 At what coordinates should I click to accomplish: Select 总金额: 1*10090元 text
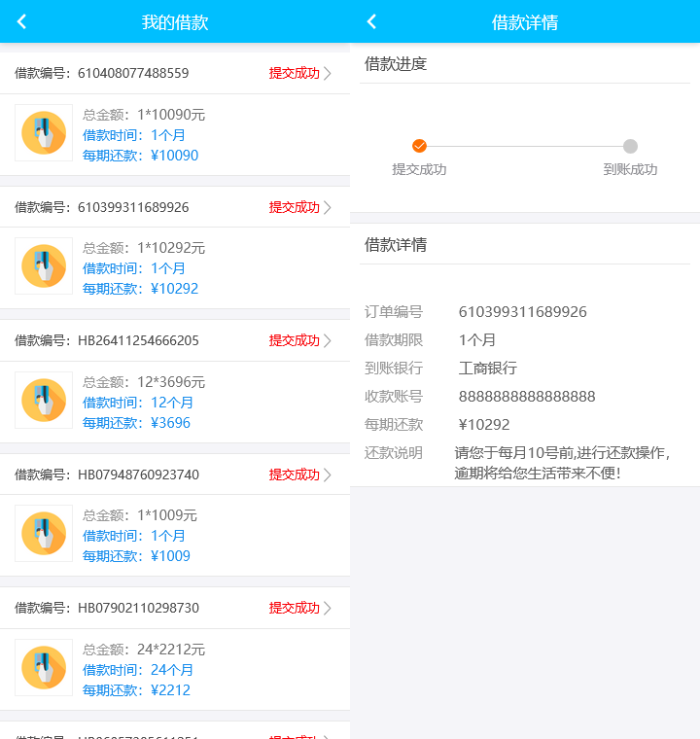(x=144, y=115)
